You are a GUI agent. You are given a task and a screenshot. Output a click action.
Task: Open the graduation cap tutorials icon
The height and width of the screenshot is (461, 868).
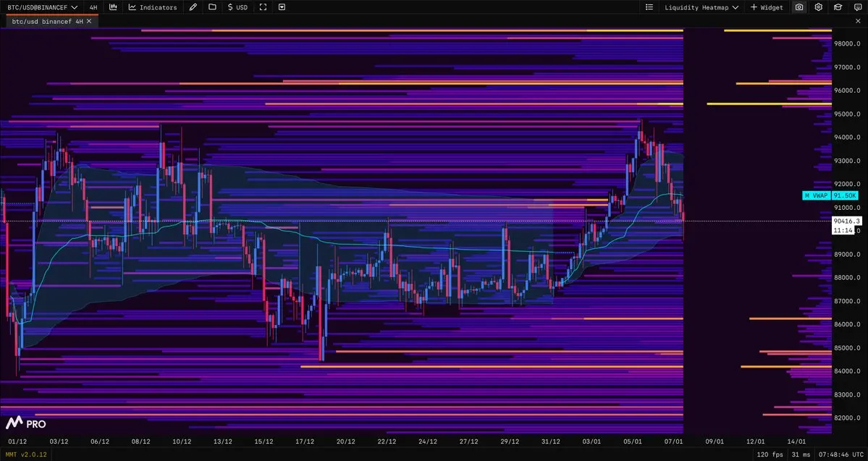(x=838, y=7)
